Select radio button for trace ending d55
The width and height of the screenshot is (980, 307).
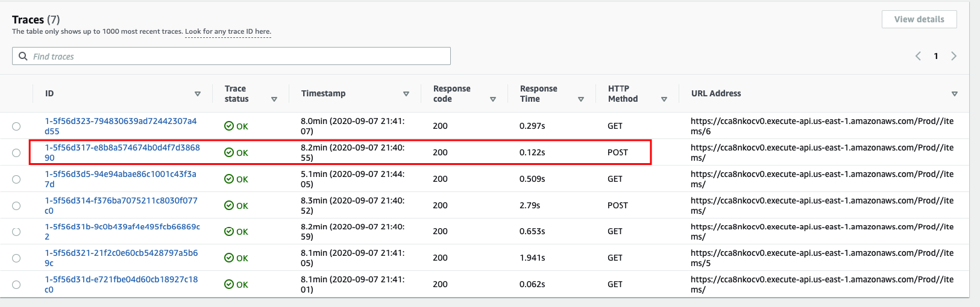click(x=16, y=126)
